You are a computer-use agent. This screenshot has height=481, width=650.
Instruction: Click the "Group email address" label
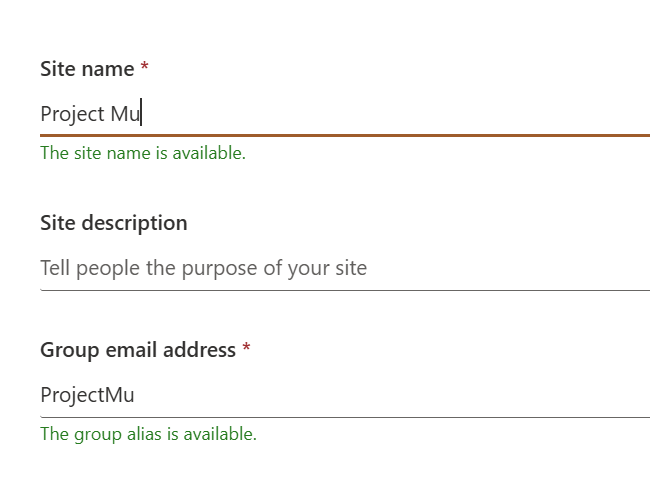(138, 350)
